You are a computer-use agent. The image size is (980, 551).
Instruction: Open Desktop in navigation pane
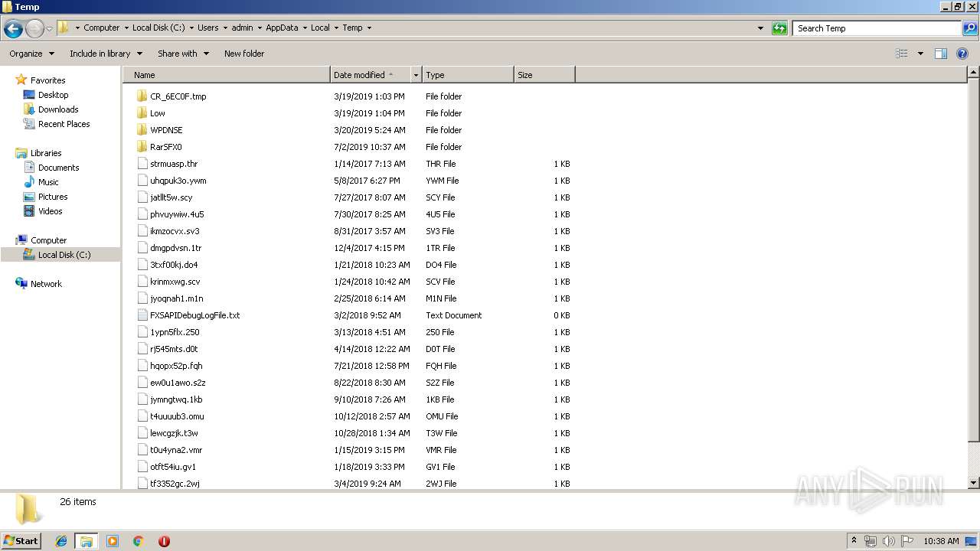coord(53,95)
